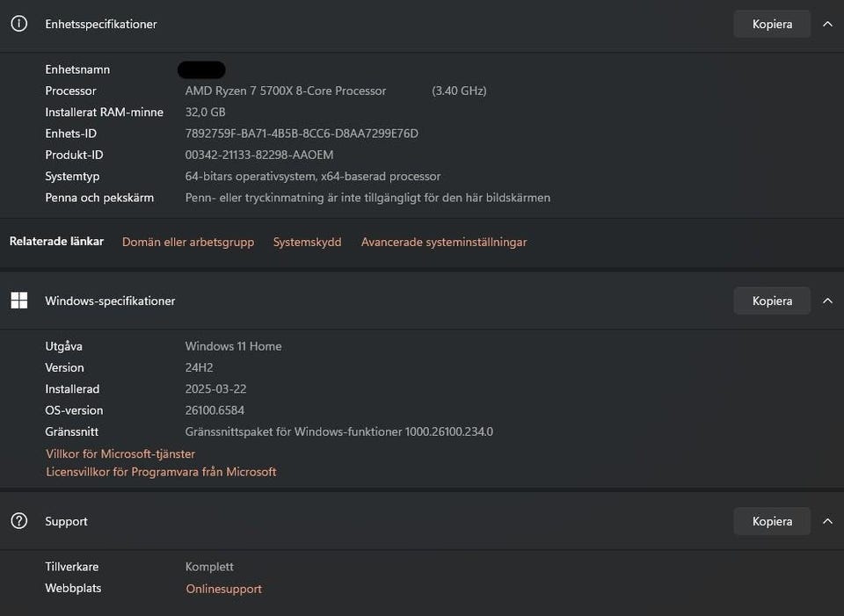The image size is (844, 616).
Task: Click the Enhets-ID value text
Action: tap(302, 134)
